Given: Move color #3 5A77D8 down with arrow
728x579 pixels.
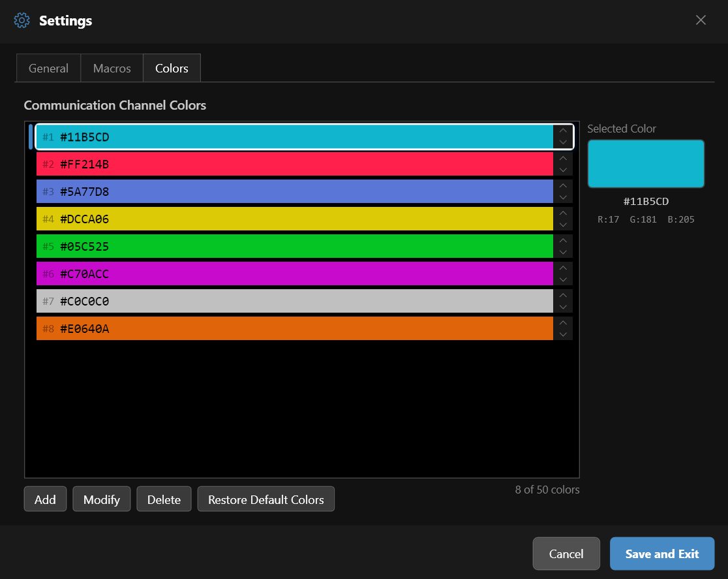Looking at the screenshot, I should coord(563,197).
